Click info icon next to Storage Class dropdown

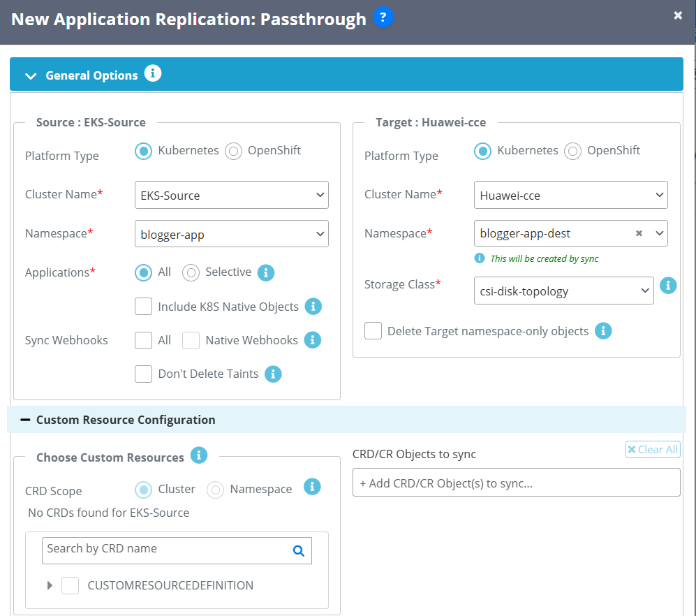668,286
